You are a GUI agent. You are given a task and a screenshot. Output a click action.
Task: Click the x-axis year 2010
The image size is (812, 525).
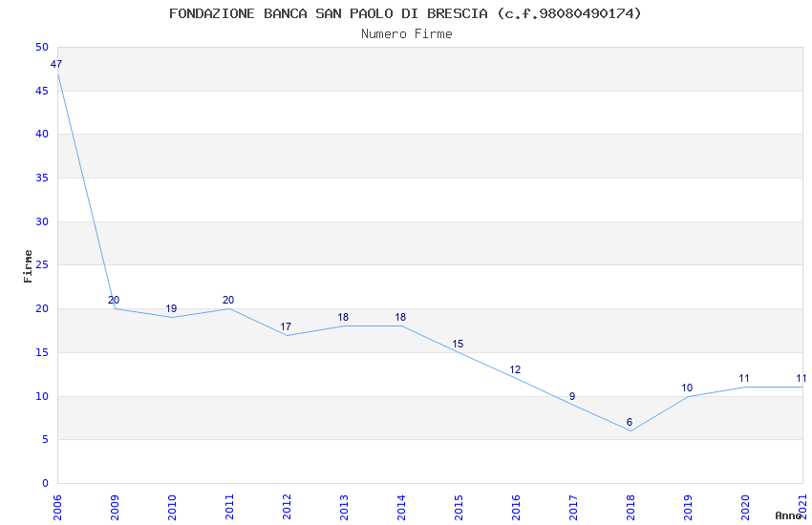[x=172, y=507]
